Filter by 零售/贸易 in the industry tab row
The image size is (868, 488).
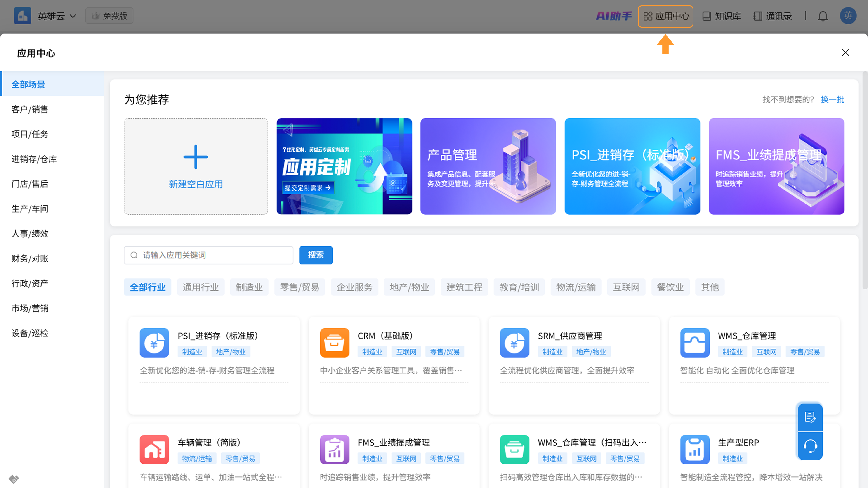click(x=300, y=287)
